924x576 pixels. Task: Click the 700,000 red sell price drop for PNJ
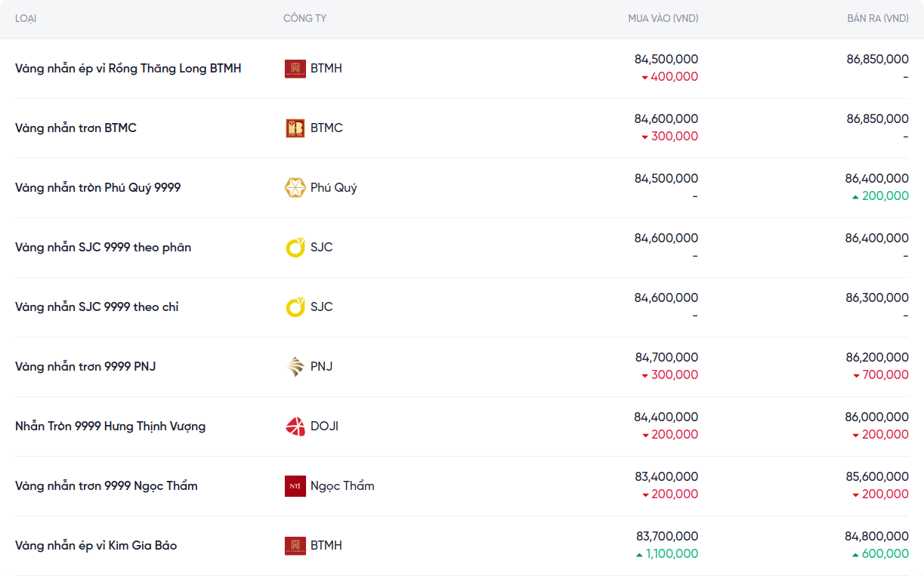(884, 375)
